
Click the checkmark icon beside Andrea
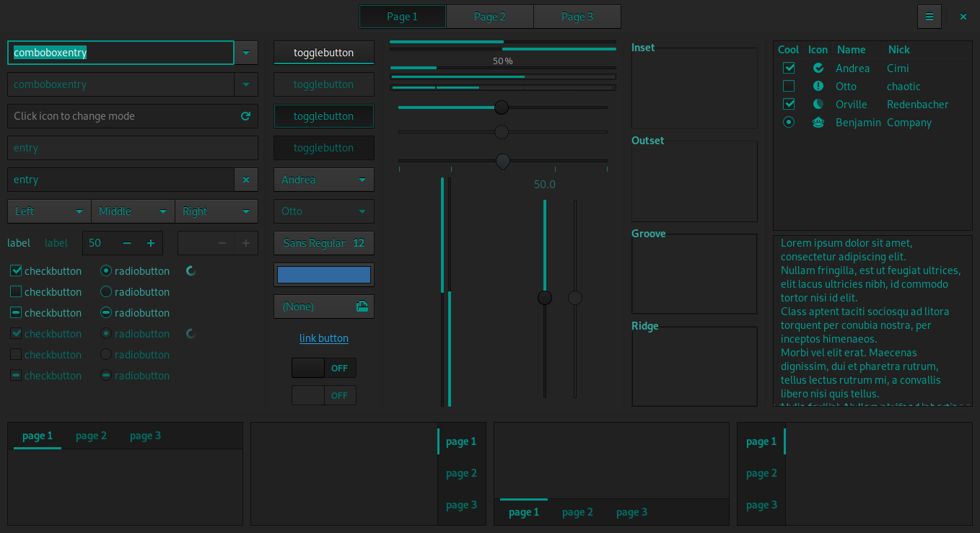(818, 69)
